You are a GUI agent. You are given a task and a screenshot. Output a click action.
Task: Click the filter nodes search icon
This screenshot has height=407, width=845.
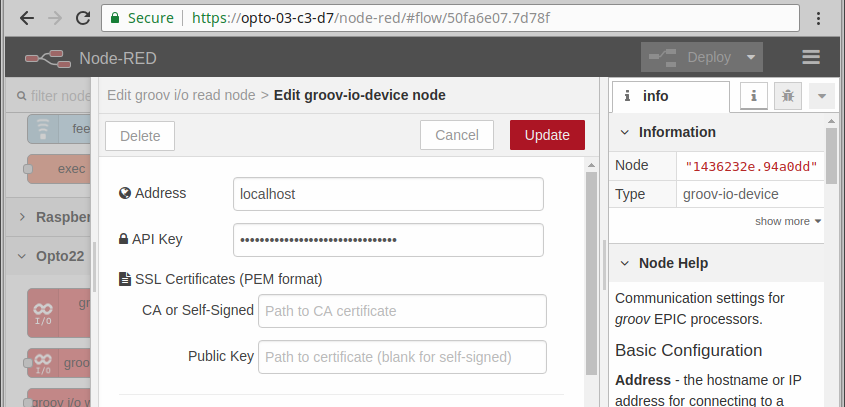[x=22, y=96]
